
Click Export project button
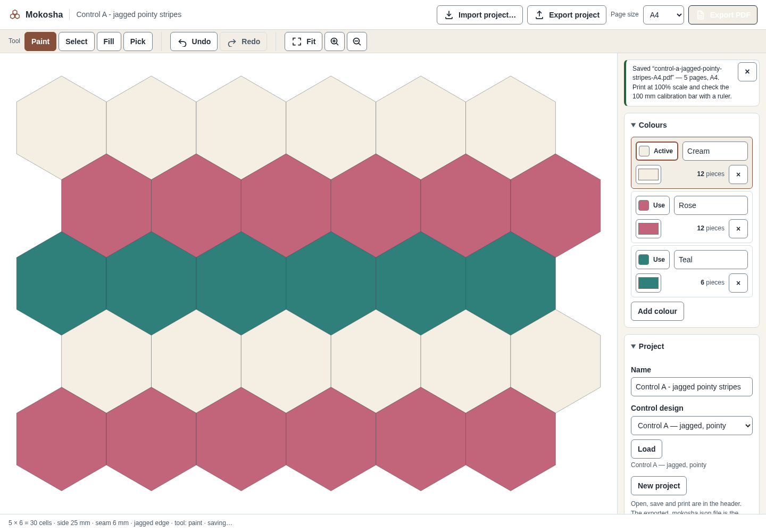pos(567,15)
